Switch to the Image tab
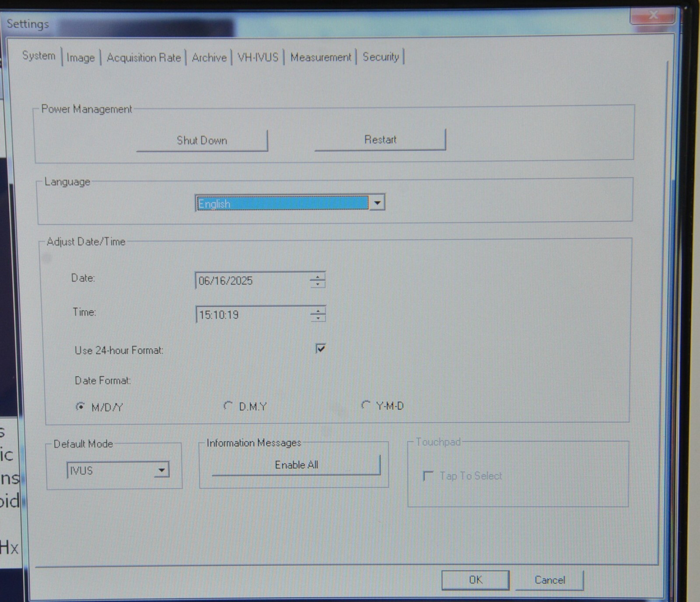This screenshot has width=700, height=602. pyautogui.click(x=80, y=58)
